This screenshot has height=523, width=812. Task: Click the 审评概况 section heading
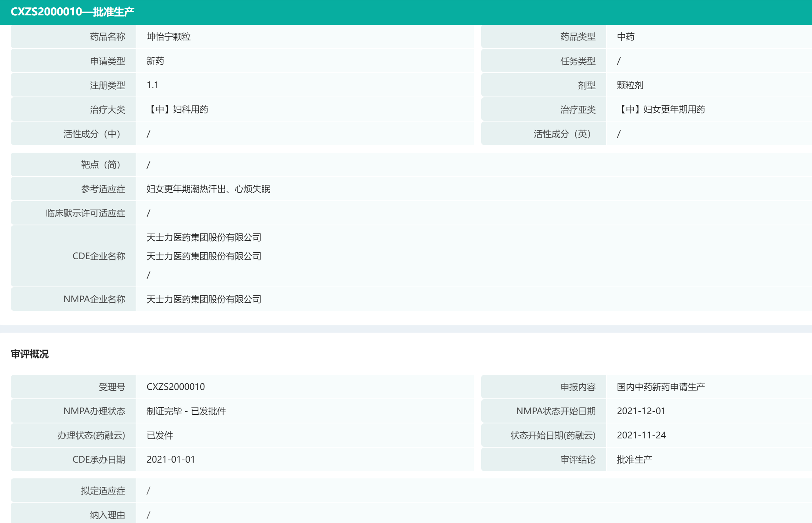(30, 354)
